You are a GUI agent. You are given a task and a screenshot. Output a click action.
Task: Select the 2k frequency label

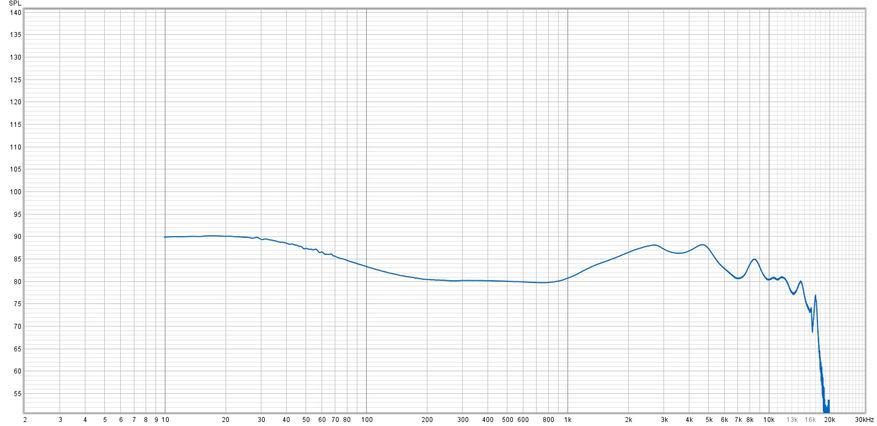[x=629, y=419]
